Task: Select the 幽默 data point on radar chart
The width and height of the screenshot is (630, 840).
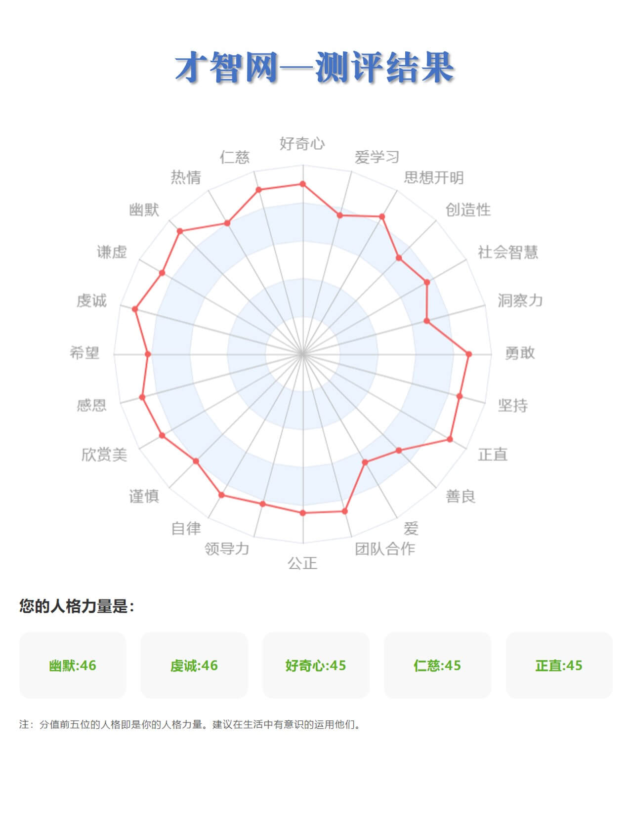Action: point(180,231)
